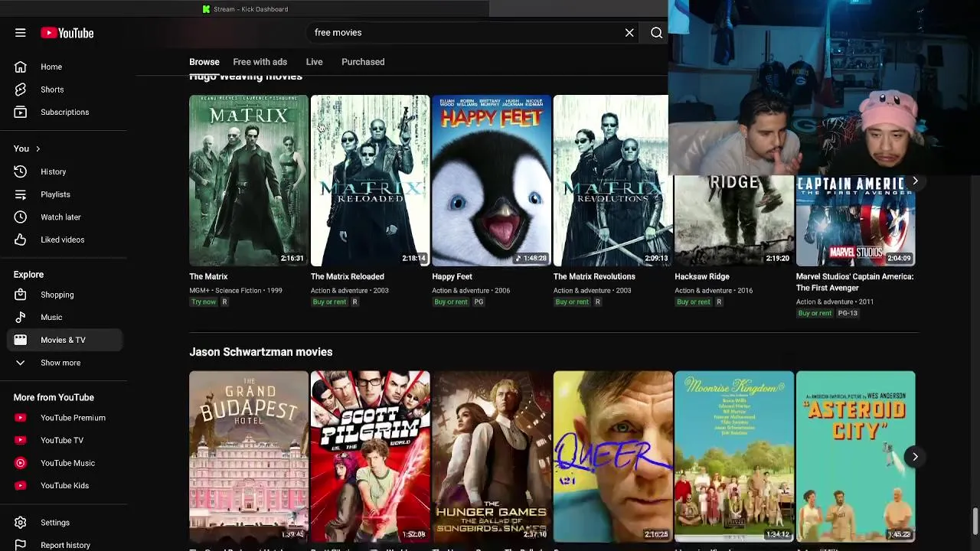Screen dimensions: 980x551
Task: Open The Matrix Reloaded poster
Action: click(370, 181)
